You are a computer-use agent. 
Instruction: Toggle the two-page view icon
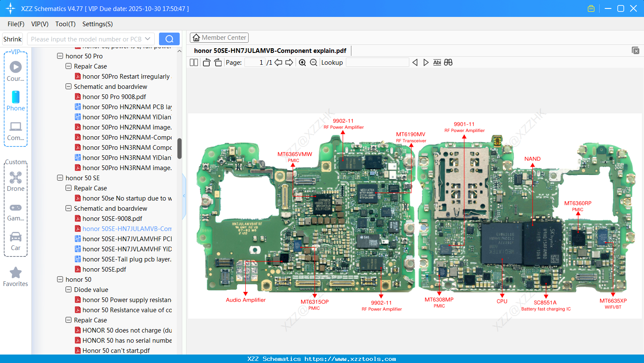pos(194,63)
